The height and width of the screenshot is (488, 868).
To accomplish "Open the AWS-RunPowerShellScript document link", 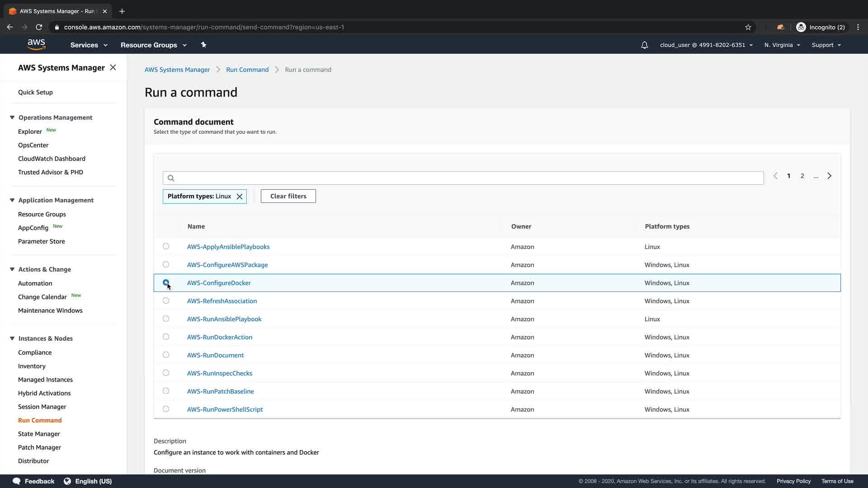I will (x=225, y=409).
